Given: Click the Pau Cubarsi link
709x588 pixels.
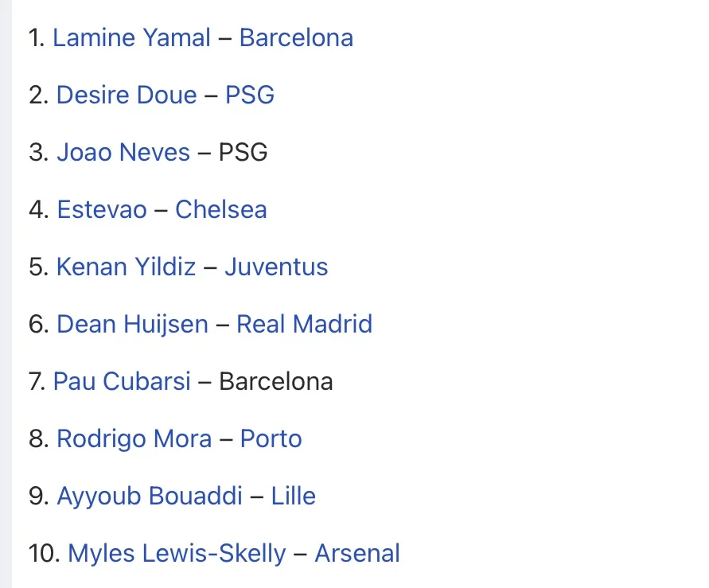Looking at the screenshot, I should 122,382.
